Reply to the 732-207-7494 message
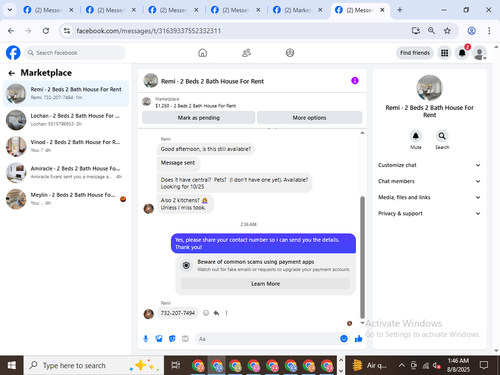Viewport: 500px width, 375px height. click(216, 313)
